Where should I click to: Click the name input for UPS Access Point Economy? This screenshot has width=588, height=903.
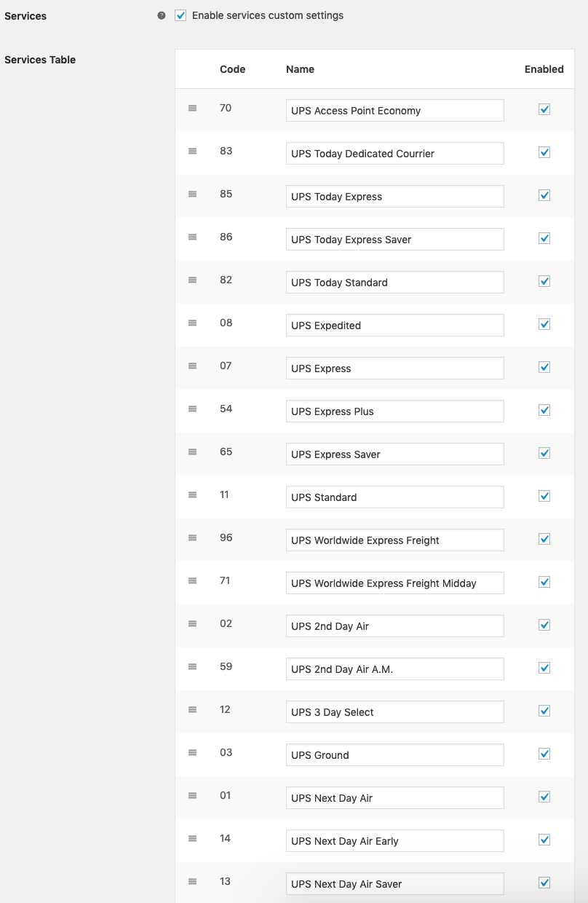coord(394,110)
